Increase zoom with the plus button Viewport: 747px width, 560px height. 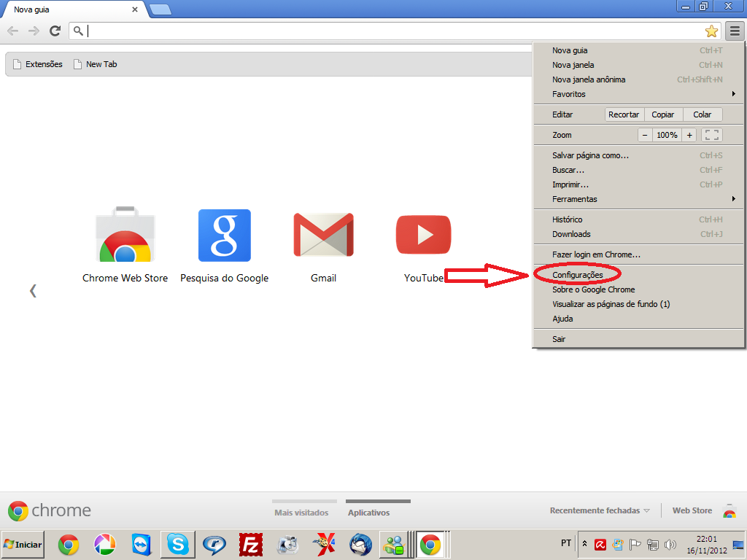689,135
